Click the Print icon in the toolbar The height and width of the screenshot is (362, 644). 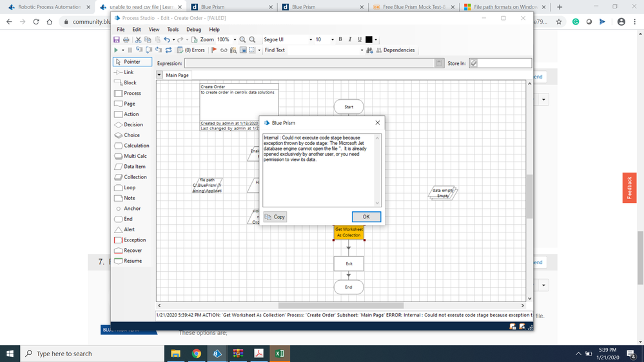[x=126, y=40]
